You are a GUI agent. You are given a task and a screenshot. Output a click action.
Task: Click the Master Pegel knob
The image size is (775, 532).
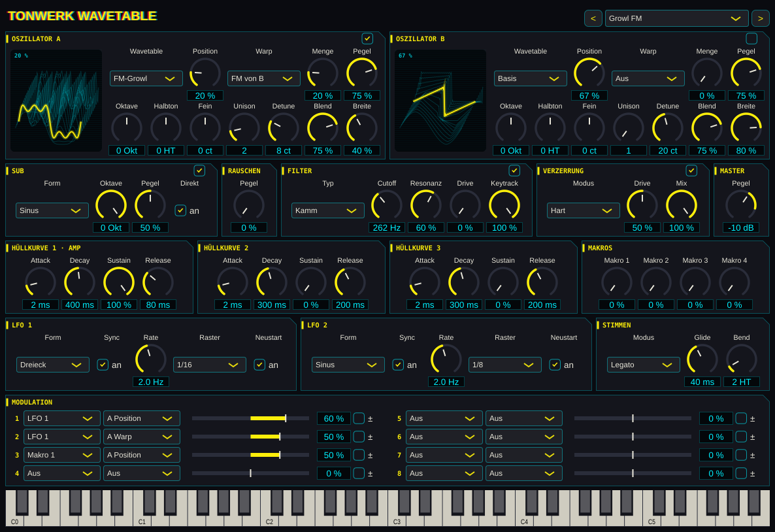(x=741, y=205)
